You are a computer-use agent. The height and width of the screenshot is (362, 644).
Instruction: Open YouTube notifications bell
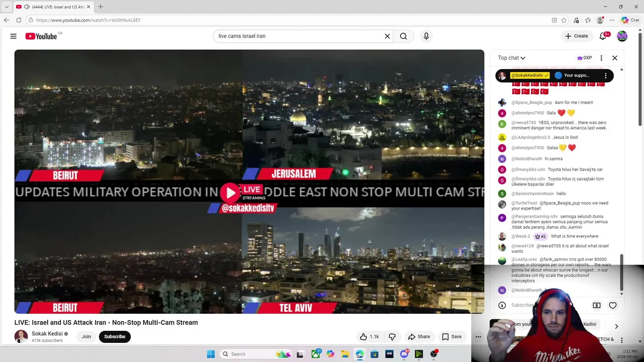pos(603,36)
